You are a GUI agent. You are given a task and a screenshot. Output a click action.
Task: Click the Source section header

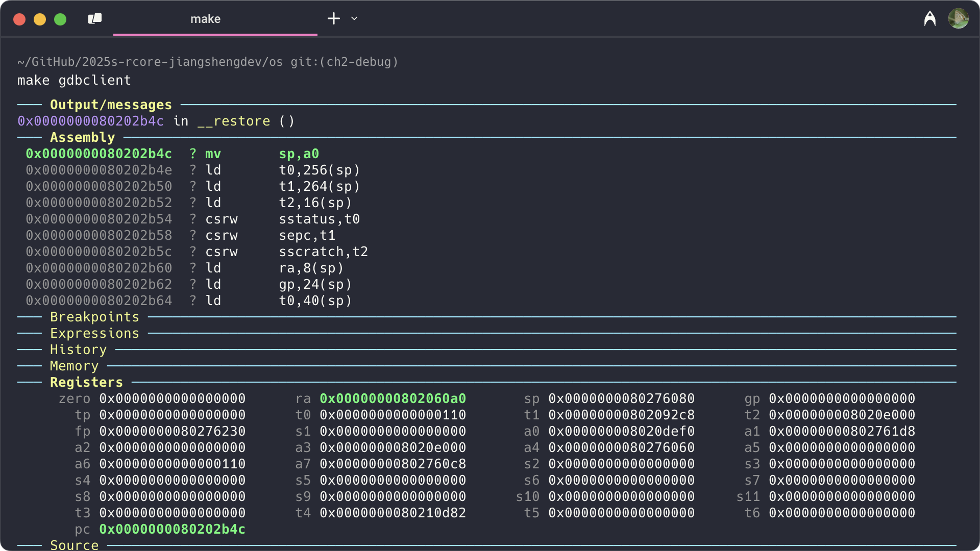click(74, 544)
